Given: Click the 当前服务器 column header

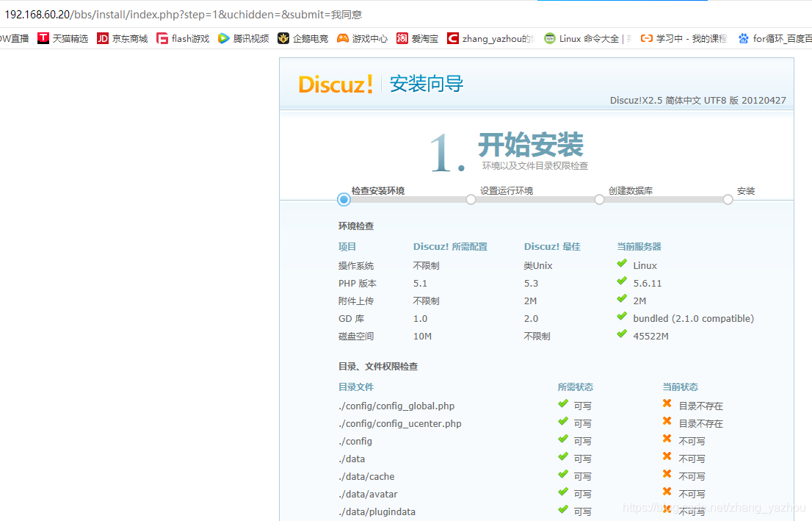Looking at the screenshot, I should tap(639, 247).
